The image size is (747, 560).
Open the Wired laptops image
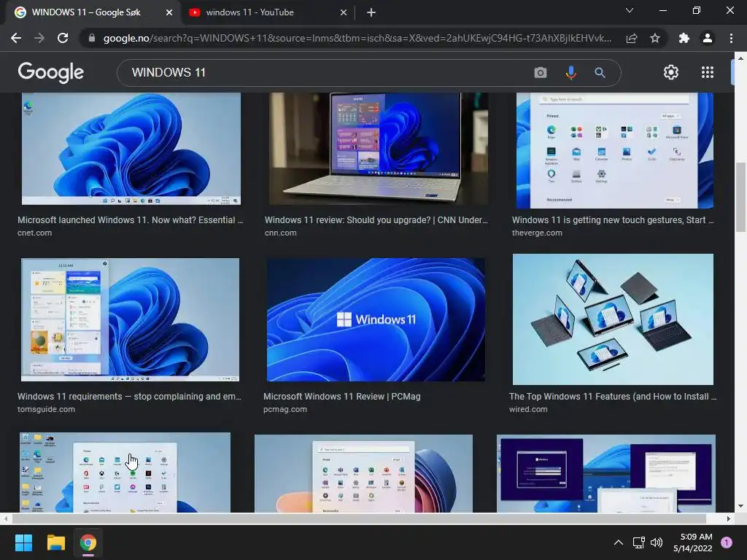click(x=613, y=319)
